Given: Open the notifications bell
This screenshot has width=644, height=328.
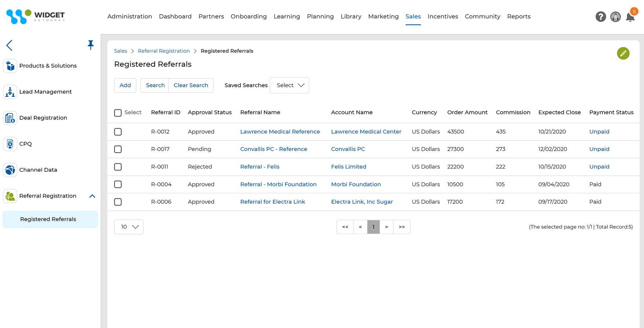Looking at the screenshot, I should 630,17.
